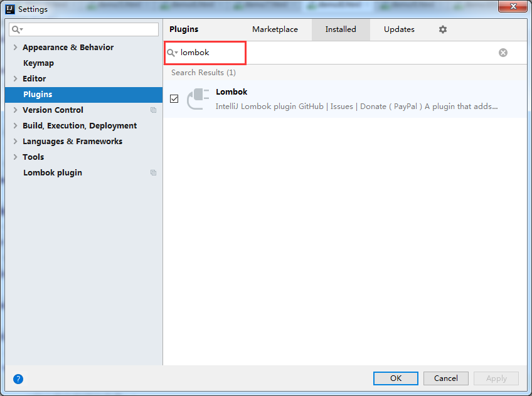Click the Search Results (1) header

pos(203,73)
